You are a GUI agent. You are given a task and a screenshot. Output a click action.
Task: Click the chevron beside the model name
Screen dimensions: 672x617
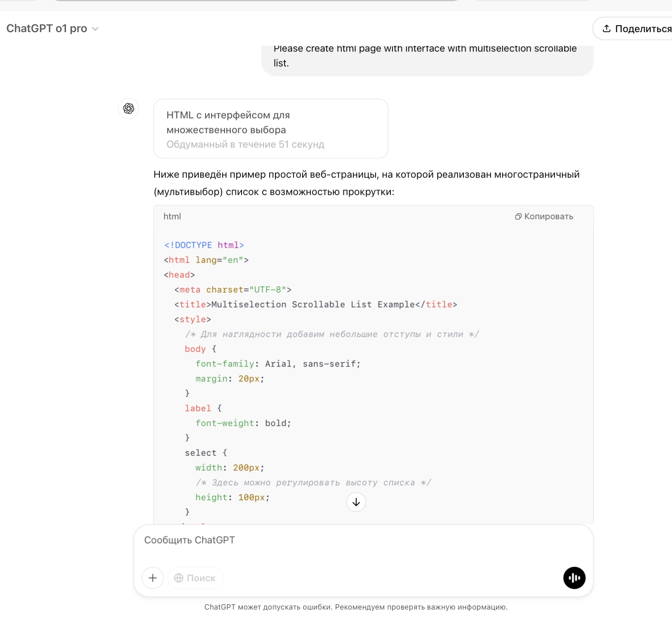(x=95, y=29)
